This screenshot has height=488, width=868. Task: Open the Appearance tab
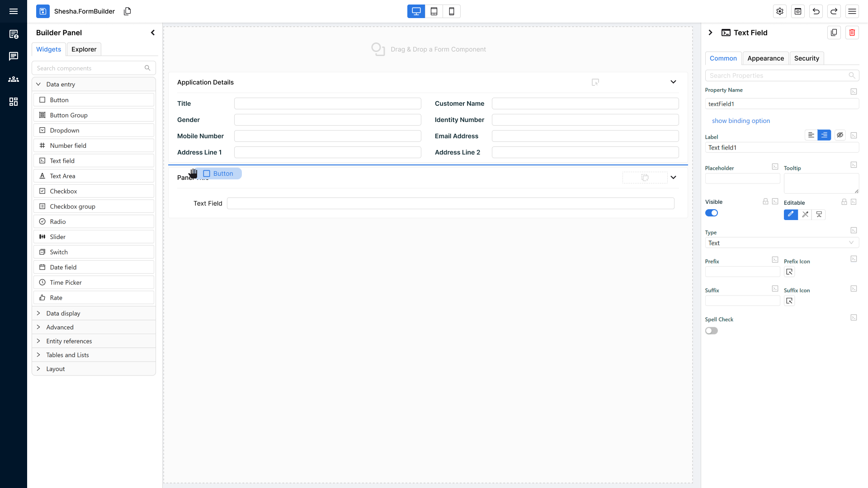(x=765, y=58)
